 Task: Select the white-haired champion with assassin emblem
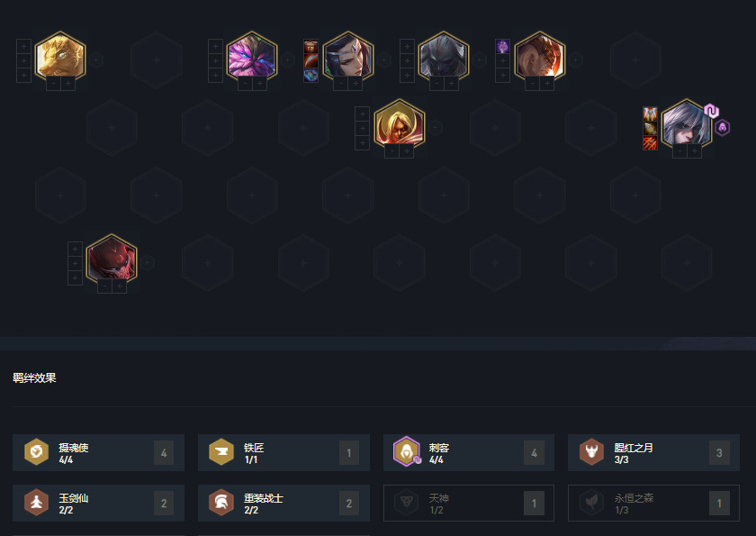tap(686, 124)
